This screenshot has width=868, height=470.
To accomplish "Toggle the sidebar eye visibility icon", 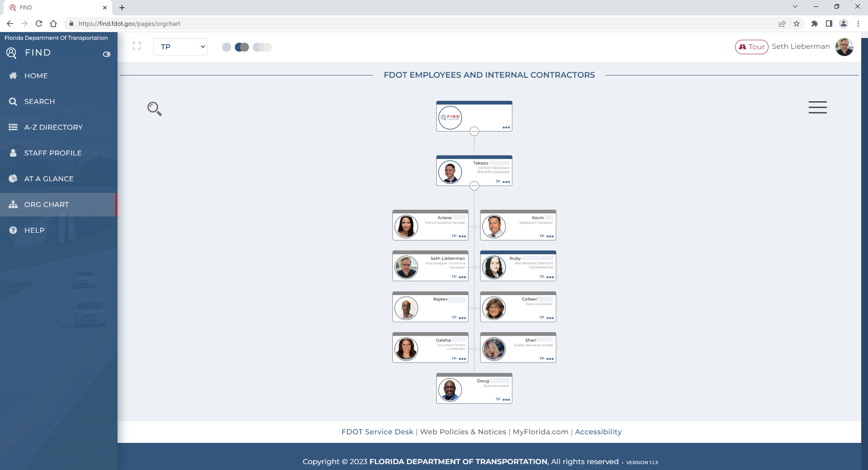I will tap(107, 54).
